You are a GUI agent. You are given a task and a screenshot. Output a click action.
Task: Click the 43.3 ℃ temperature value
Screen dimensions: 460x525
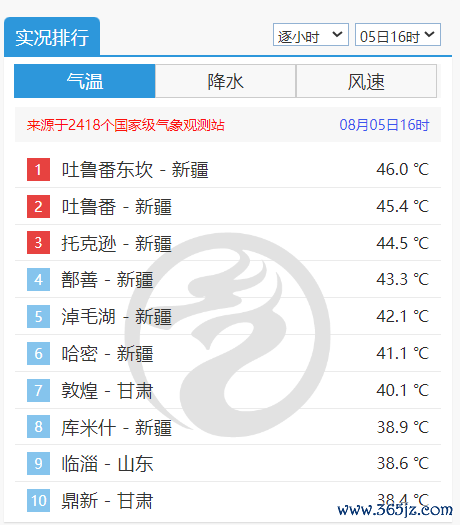402,279
